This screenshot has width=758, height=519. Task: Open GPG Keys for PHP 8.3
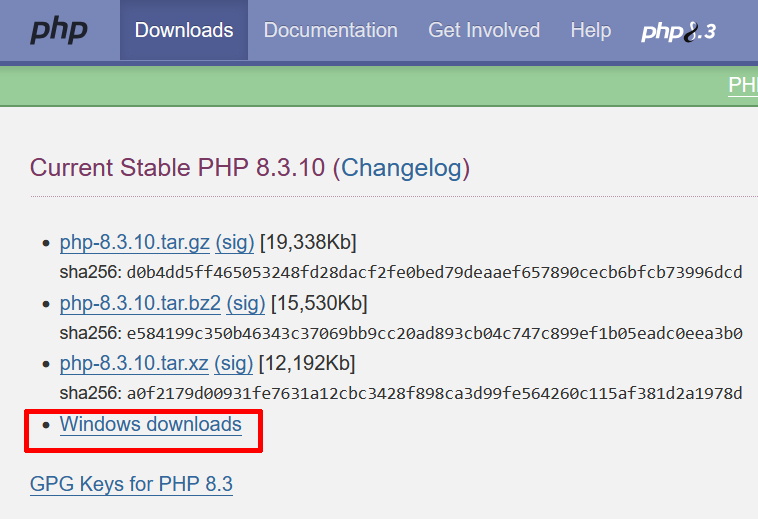[x=131, y=485]
